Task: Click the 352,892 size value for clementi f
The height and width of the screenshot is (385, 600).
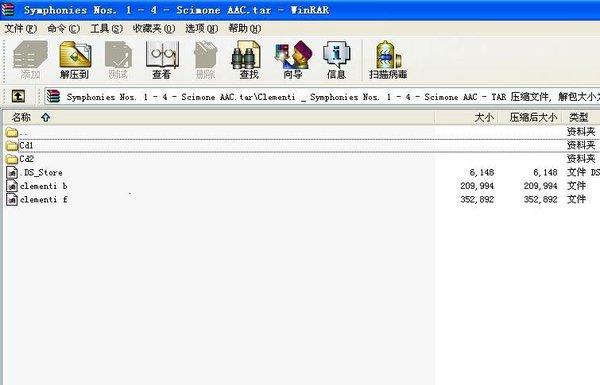Action: pyautogui.click(x=477, y=199)
